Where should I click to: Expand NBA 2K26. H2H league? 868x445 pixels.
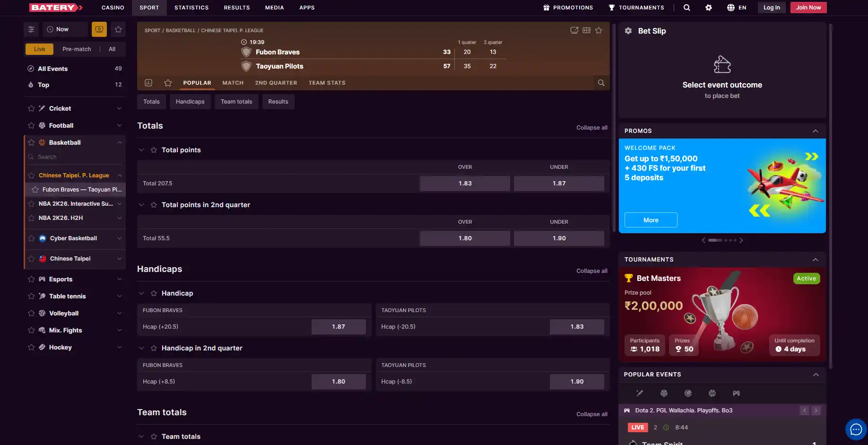click(120, 218)
